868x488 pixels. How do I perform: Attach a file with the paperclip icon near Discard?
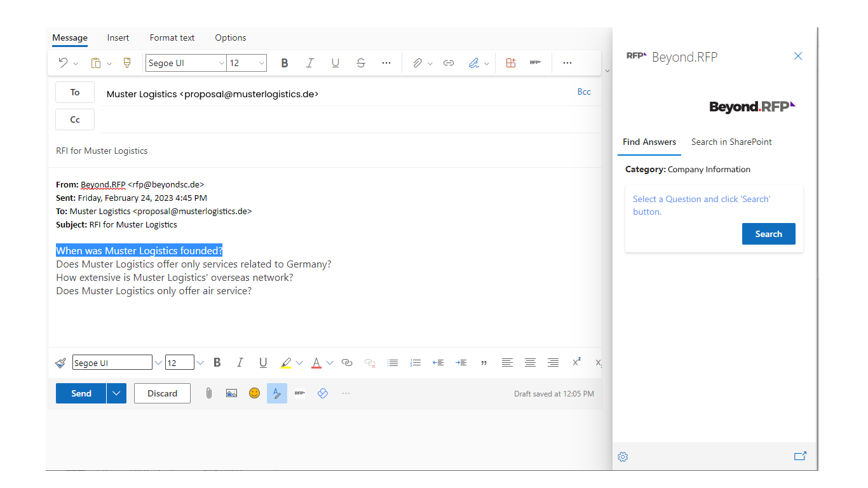pos(208,393)
